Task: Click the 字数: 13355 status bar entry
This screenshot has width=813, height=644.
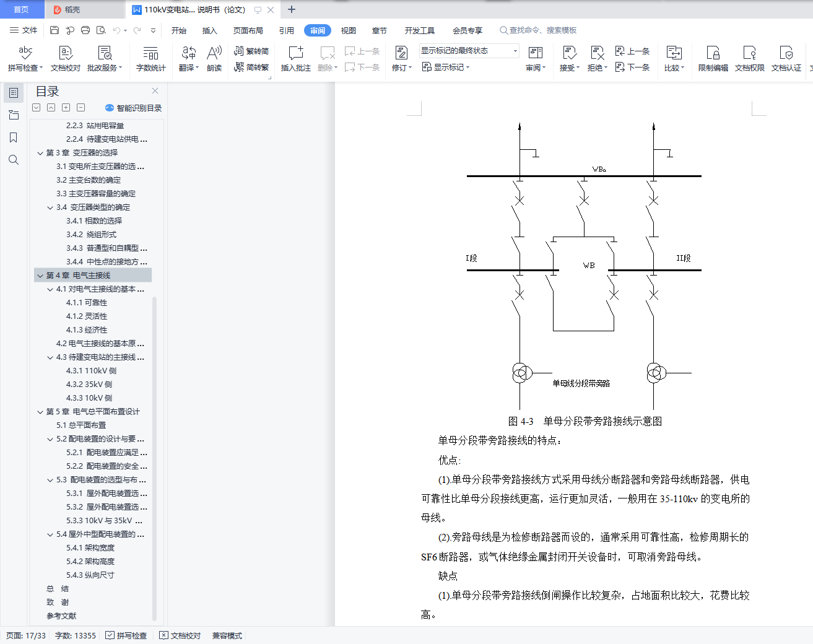Action: [x=76, y=635]
